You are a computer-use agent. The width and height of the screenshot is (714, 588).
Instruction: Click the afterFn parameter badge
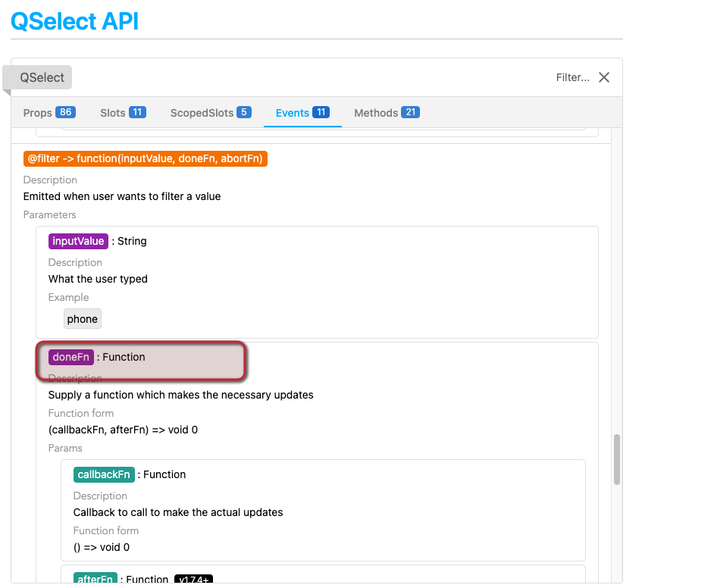coord(95,578)
